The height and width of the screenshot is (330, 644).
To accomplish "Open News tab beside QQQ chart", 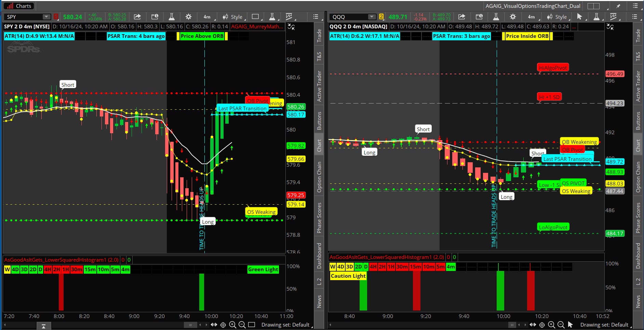I will [638, 302].
